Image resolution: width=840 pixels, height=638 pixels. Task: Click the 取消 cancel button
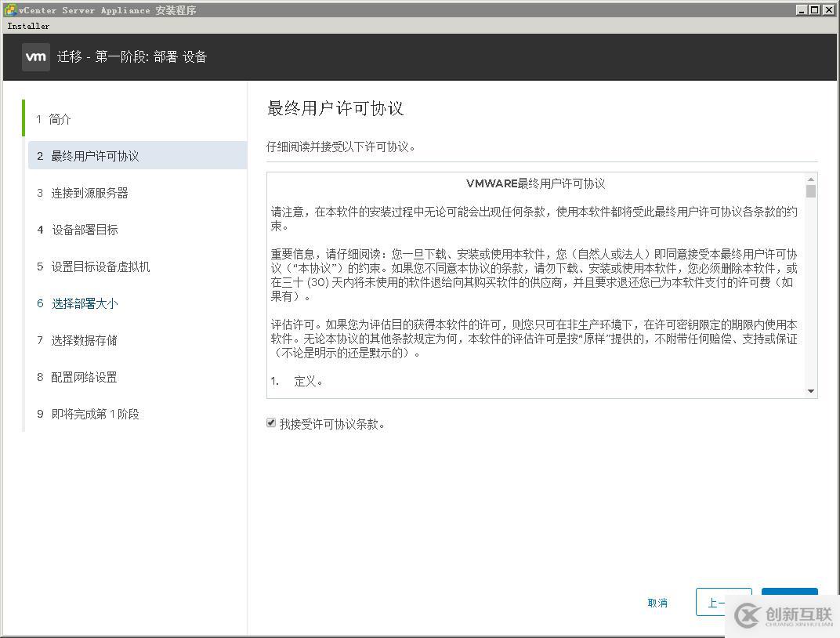tap(657, 603)
